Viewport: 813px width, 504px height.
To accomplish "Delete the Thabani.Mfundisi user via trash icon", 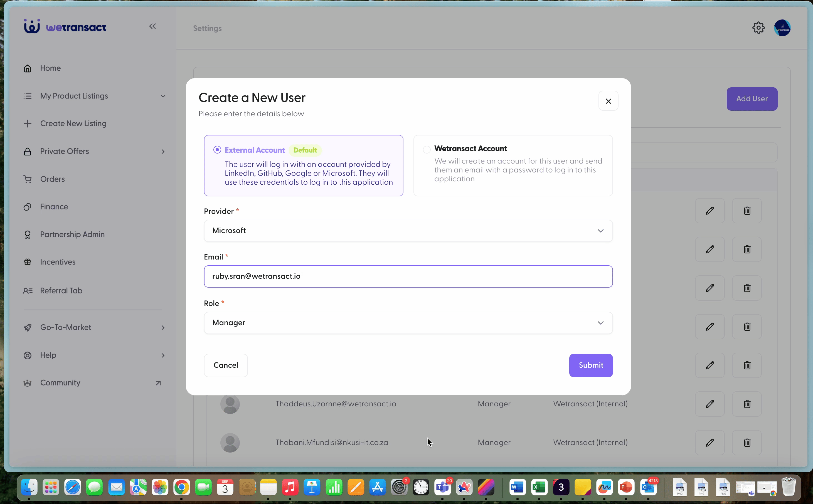I will (747, 443).
